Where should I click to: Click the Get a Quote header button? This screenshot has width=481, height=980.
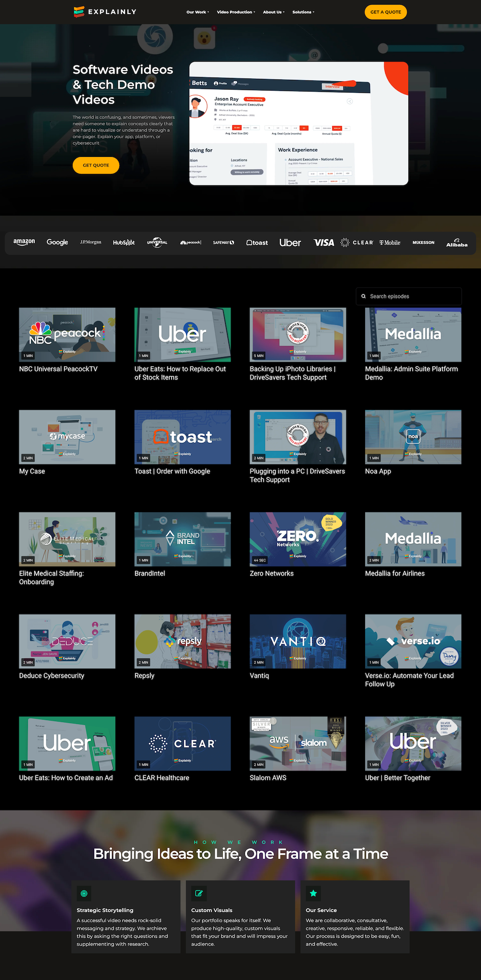tap(386, 12)
